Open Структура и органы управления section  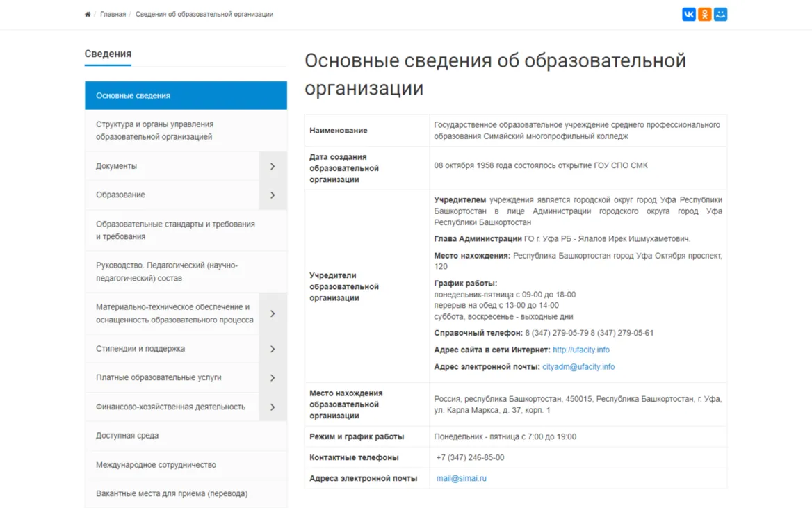[x=186, y=131]
